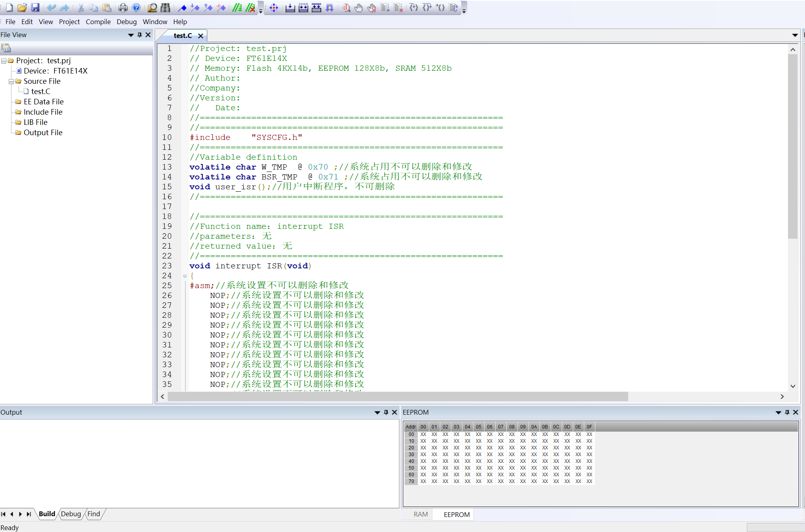Click the Redo arrow icon
This screenshot has width=805, height=532.
64,8
